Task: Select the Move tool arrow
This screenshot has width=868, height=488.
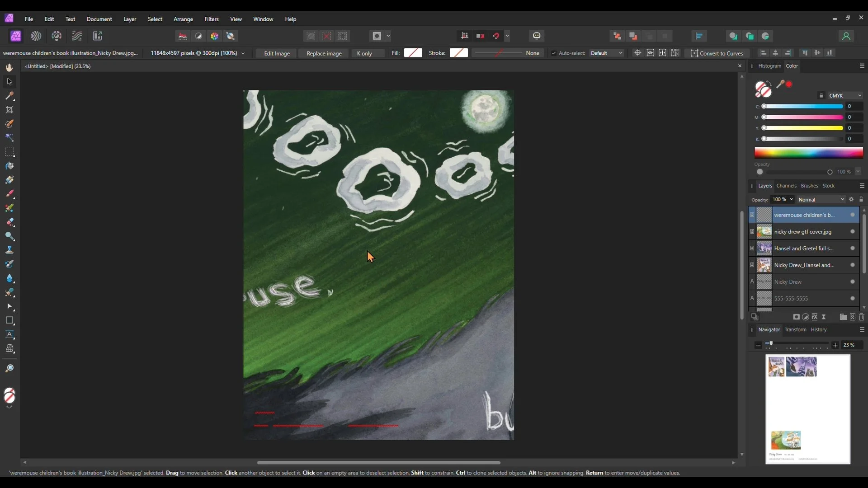Action: click(9, 82)
